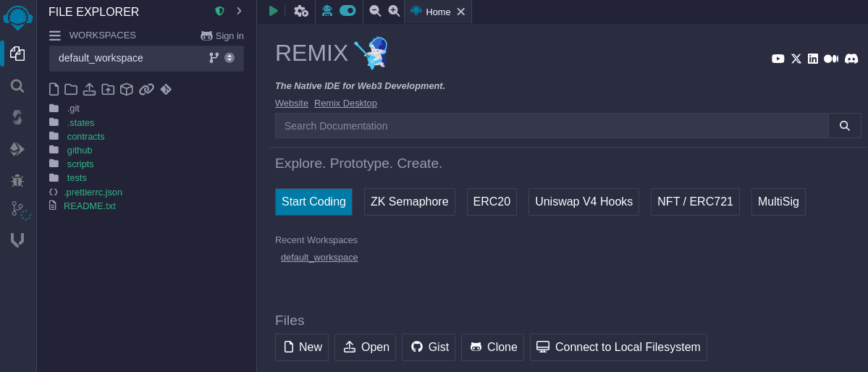Click the Clone repository button
The width and height of the screenshot is (868, 372).
(x=493, y=347)
